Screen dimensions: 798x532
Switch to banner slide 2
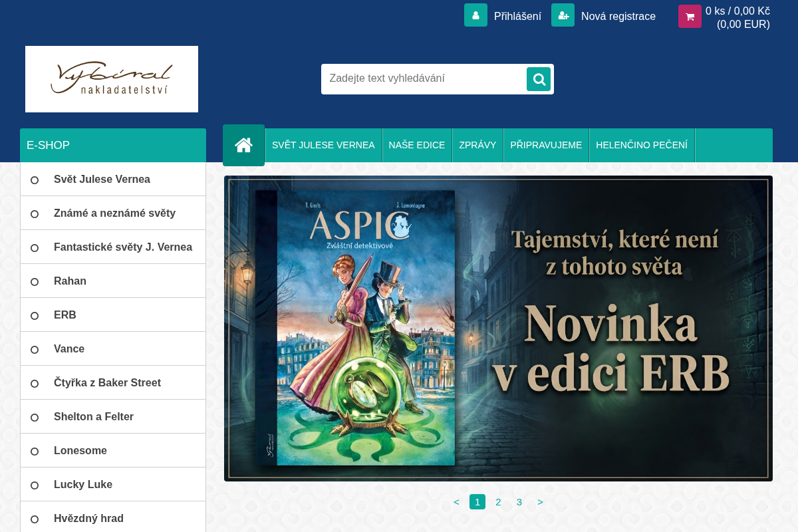pyautogui.click(x=498, y=502)
